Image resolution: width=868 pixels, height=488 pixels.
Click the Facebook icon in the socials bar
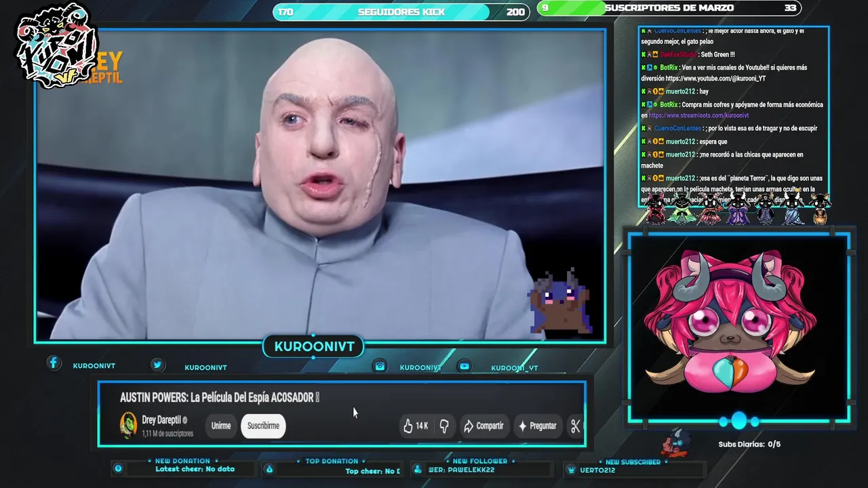click(54, 363)
